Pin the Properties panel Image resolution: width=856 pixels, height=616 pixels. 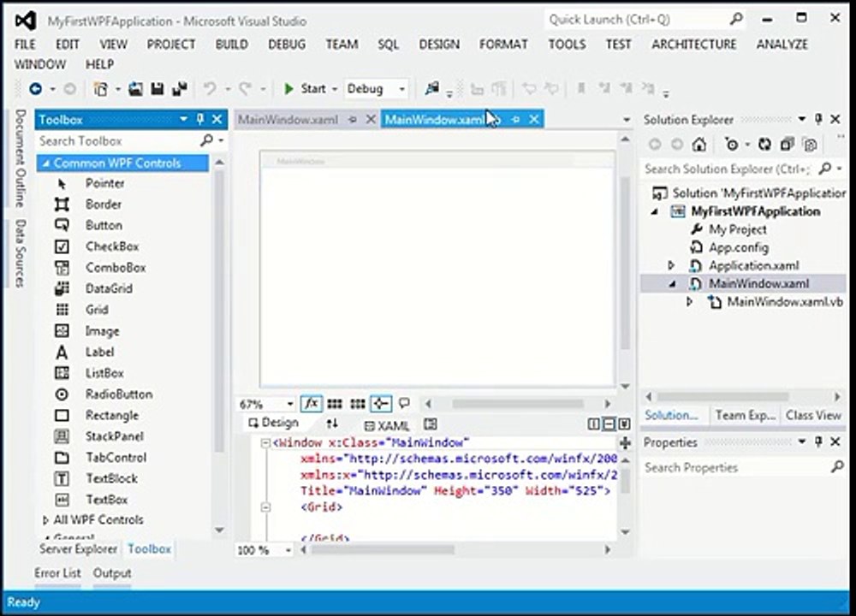click(818, 441)
